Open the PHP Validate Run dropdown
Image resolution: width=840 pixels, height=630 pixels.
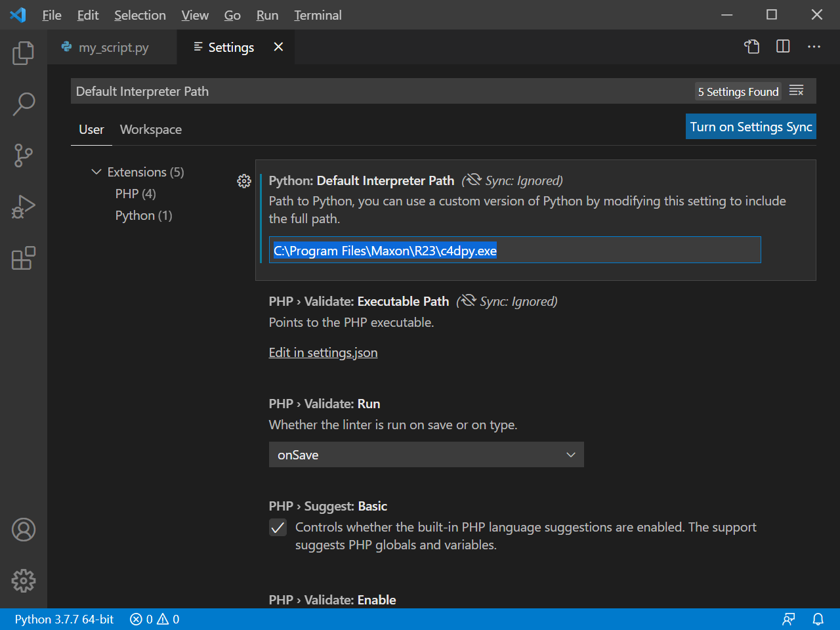pyautogui.click(x=427, y=454)
